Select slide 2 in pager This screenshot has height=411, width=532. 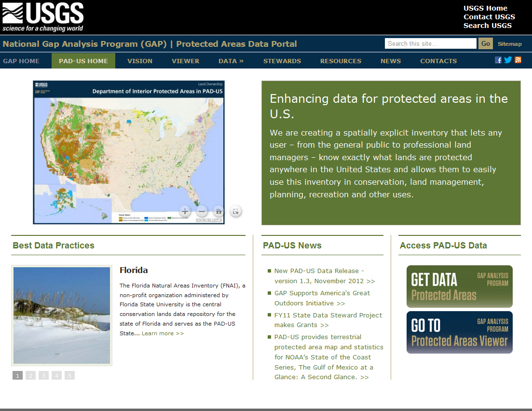30,375
